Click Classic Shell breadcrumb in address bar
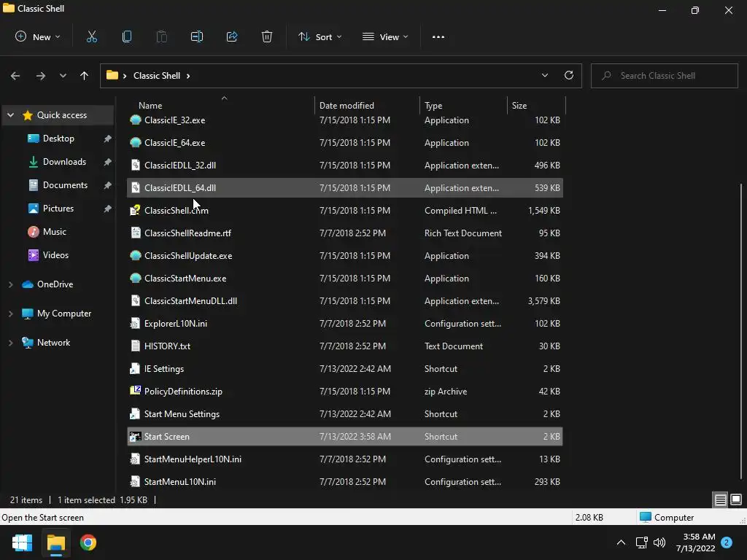Viewport: 747px width, 560px height. pyautogui.click(x=157, y=76)
